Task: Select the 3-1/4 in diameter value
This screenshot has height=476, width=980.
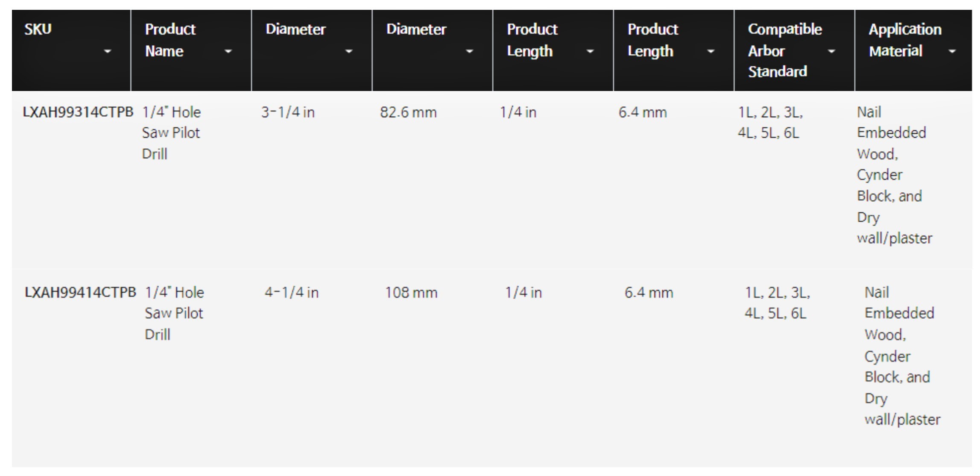Action: (288, 112)
